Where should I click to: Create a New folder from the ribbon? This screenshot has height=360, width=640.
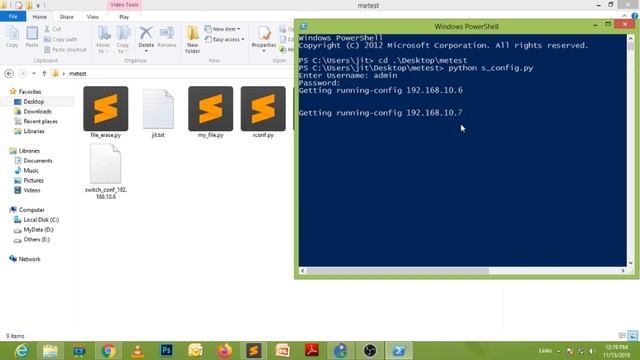coord(192,40)
